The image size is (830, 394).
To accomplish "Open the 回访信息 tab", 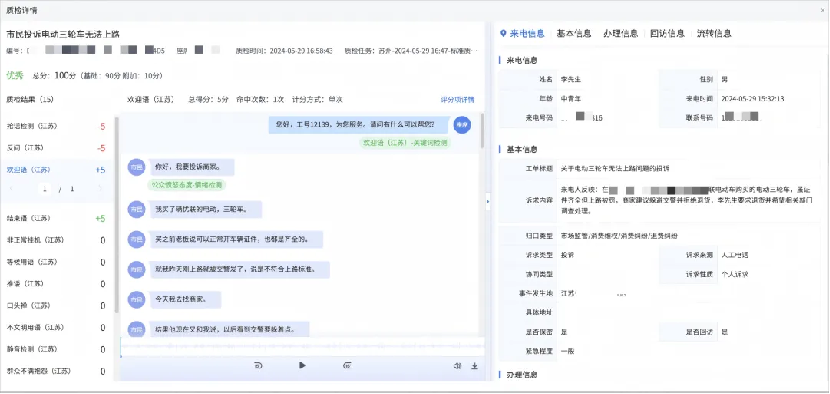I will click(x=667, y=33).
